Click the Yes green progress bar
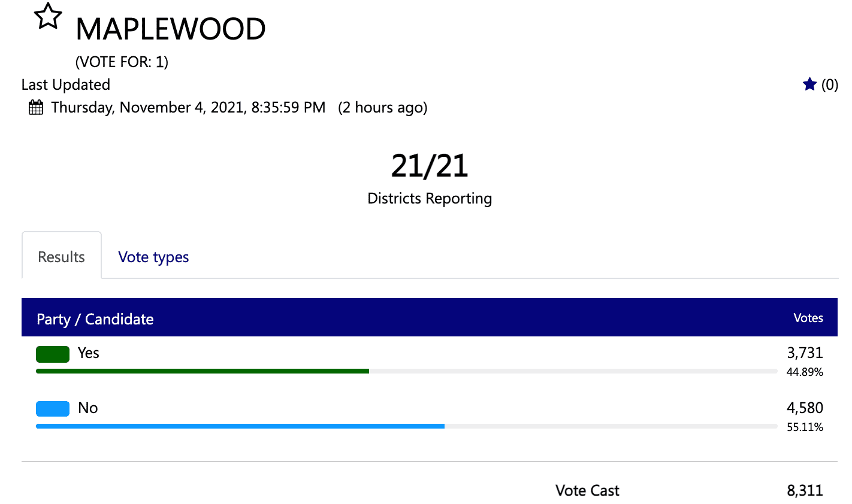This screenshot has height=504, width=852. pos(203,371)
